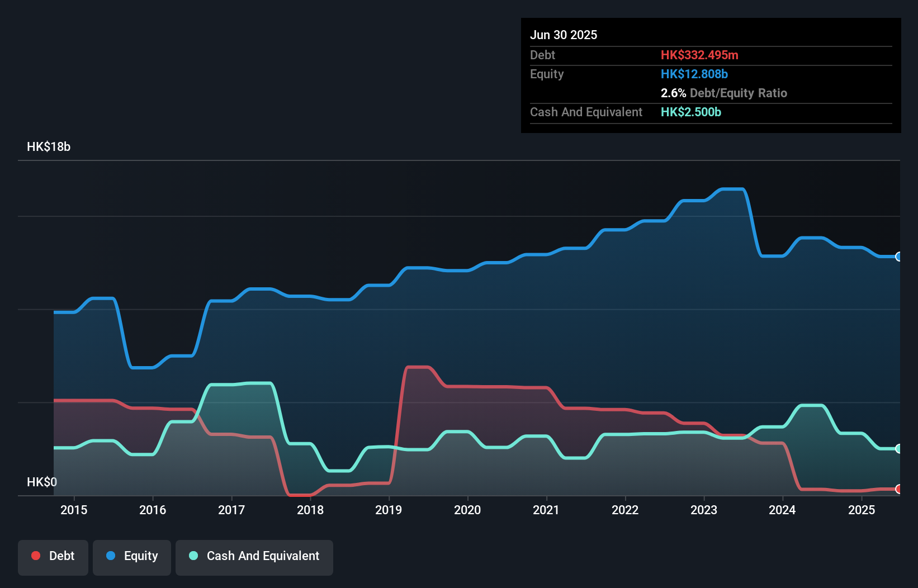Click the Equity value HK$12.808b in tooltip
Screen dimensions: 918x588
click(694, 74)
